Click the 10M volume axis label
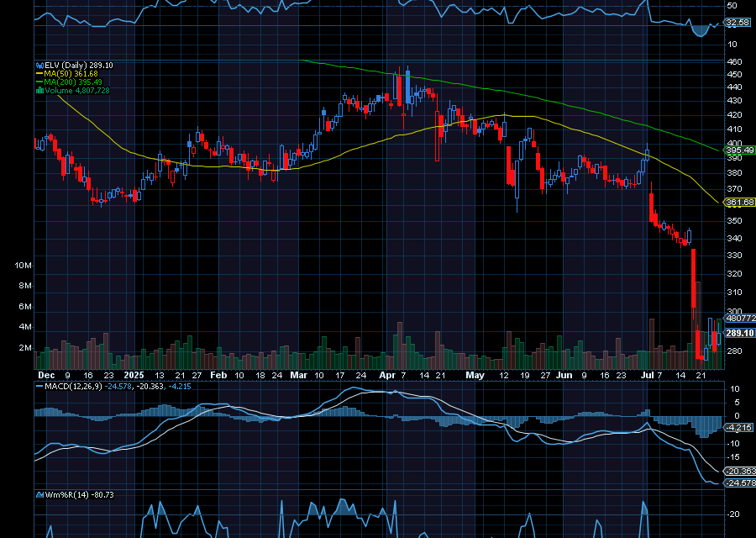Image resolution: width=756 pixels, height=538 pixels. point(24,266)
